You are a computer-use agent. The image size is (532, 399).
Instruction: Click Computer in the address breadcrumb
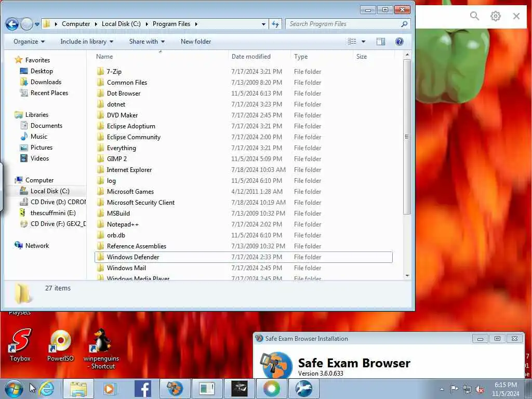coord(76,24)
